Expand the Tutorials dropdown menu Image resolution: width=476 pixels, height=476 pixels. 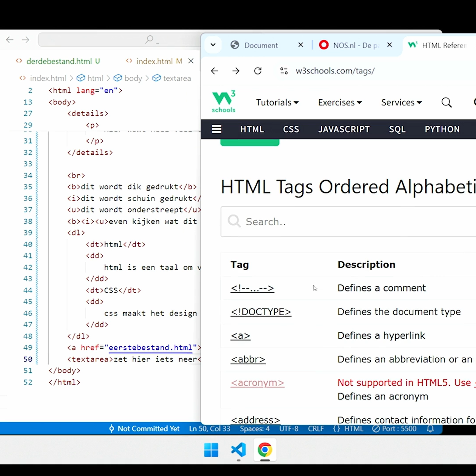(x=277, y=103)
